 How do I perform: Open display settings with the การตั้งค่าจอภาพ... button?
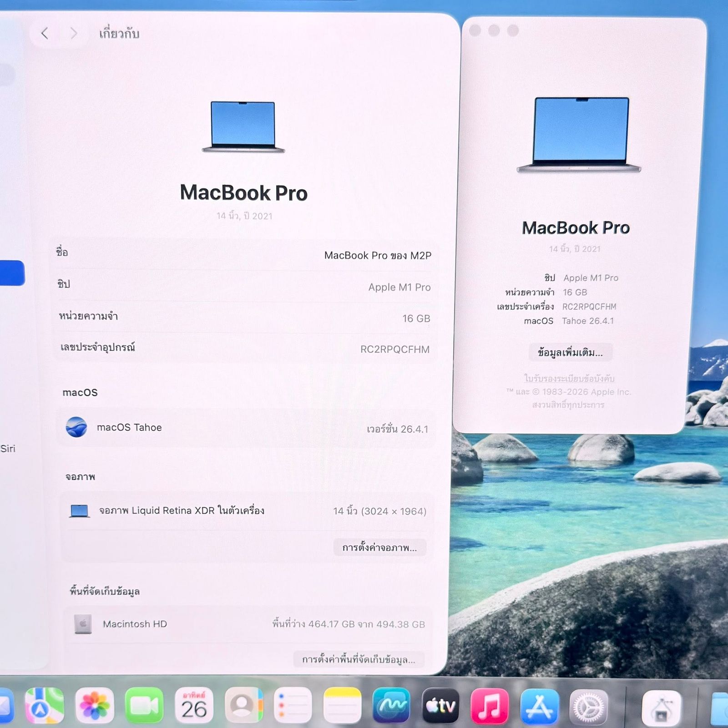[380, 547]
